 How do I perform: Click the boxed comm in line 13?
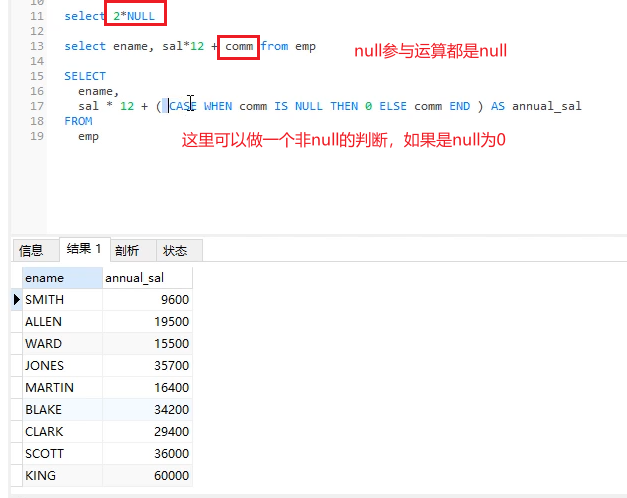coord(239,46)
